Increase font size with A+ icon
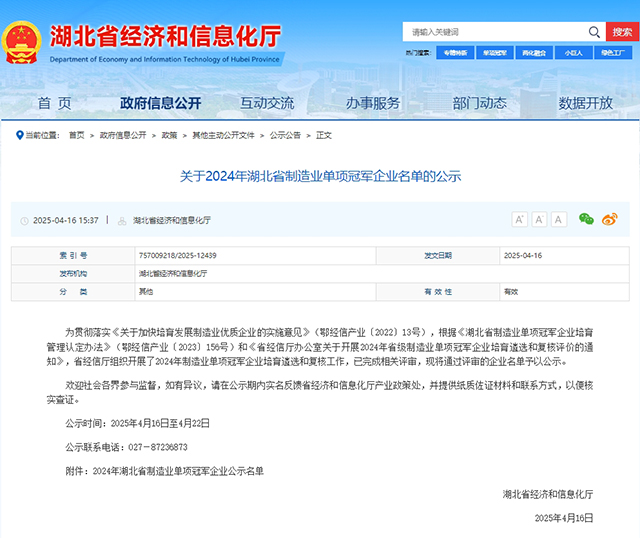Viewport: 640px width, 538px height. [x=519, y=219]
